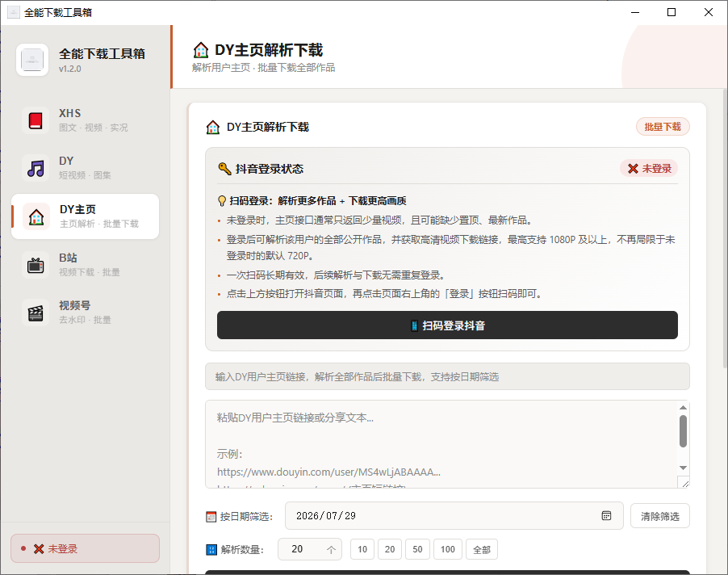Choose the 20 quick count button
The height and width of the screenshot is (575, 728).
pyautogui.click(x=390, y=549)
